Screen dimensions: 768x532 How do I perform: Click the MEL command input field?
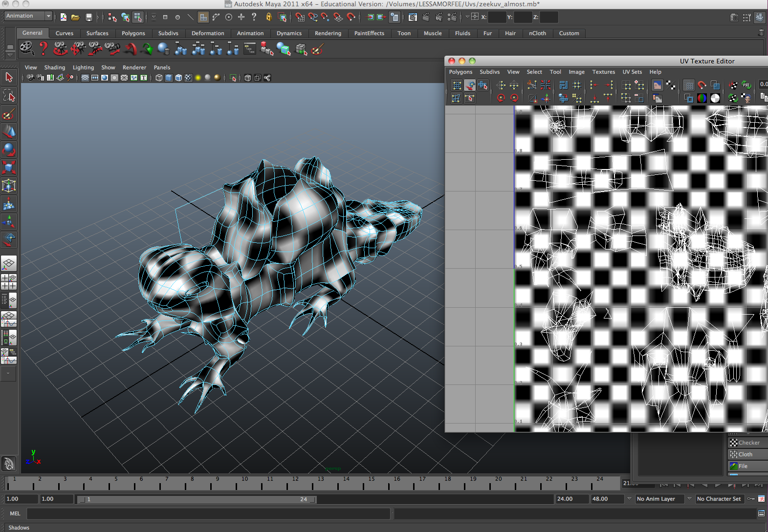tap(208, 513)
